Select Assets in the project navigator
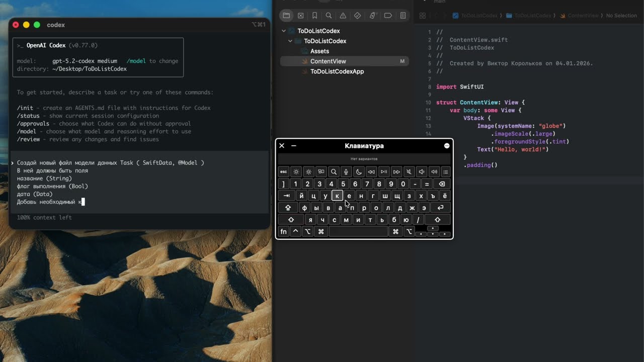 319,51
